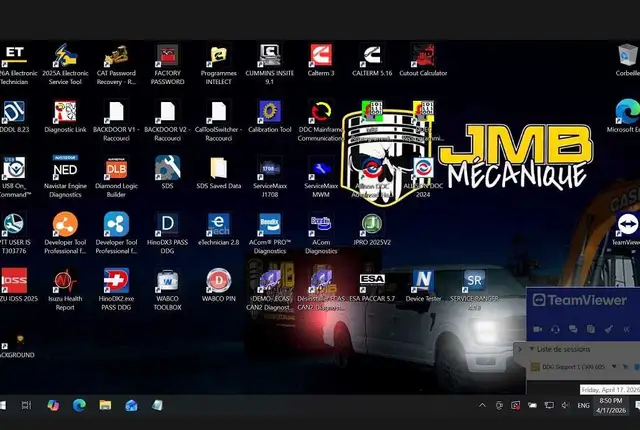Open ALLISON DOC 2024 shortcut
The width and height of the screenshot is (640, 430).
(x=423, y=178)
